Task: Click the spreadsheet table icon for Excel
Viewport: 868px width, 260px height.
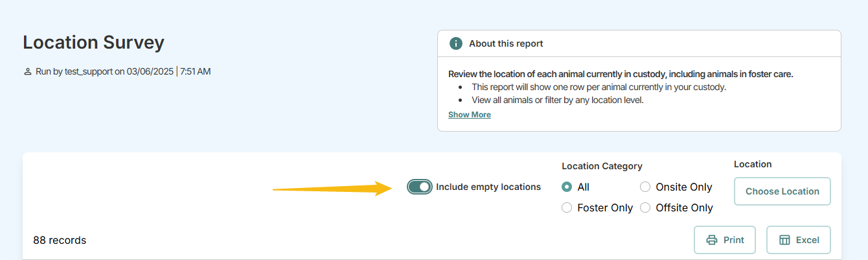Action: (x=784, y=240)
